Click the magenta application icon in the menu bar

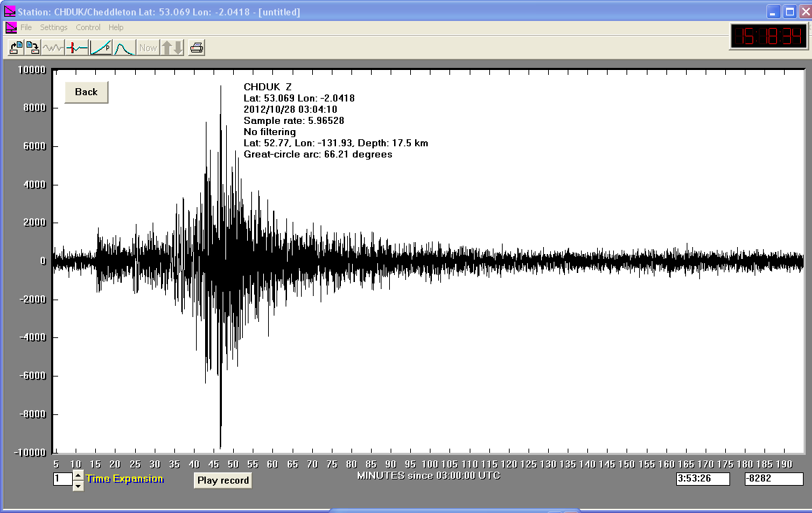[11, 27]
